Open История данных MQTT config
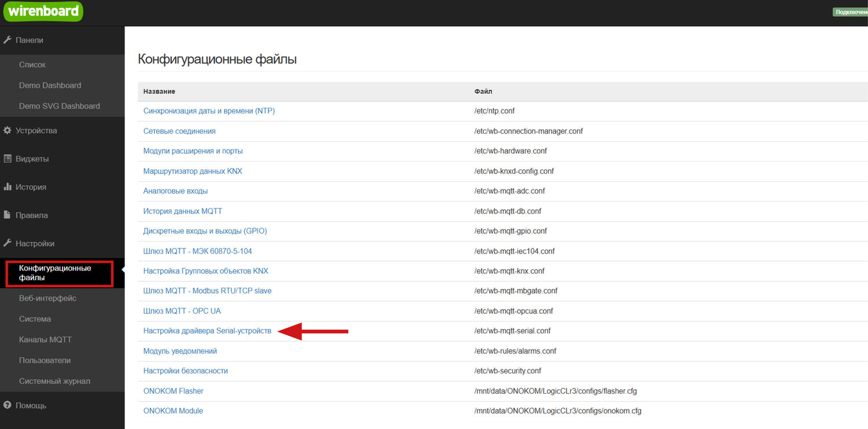Image resolution: width=868 pixels, height=429 pixels. pos(183,211)
